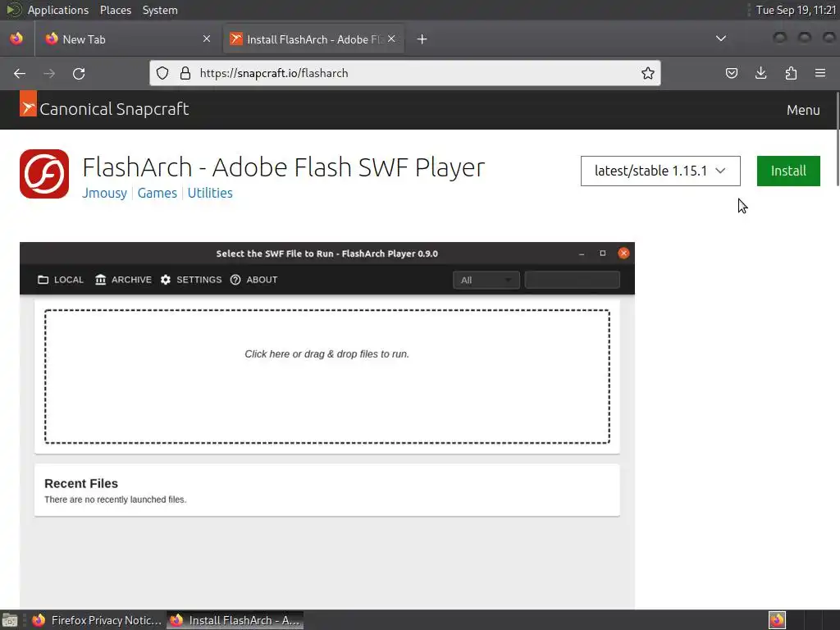Screen dimensions: 840x630
Task: Open the Snapcraft Menu
Action: 803,110
